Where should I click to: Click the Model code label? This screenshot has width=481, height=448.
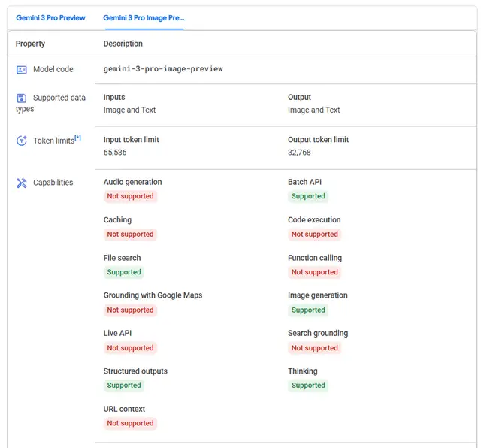click(x=53, y=69)
